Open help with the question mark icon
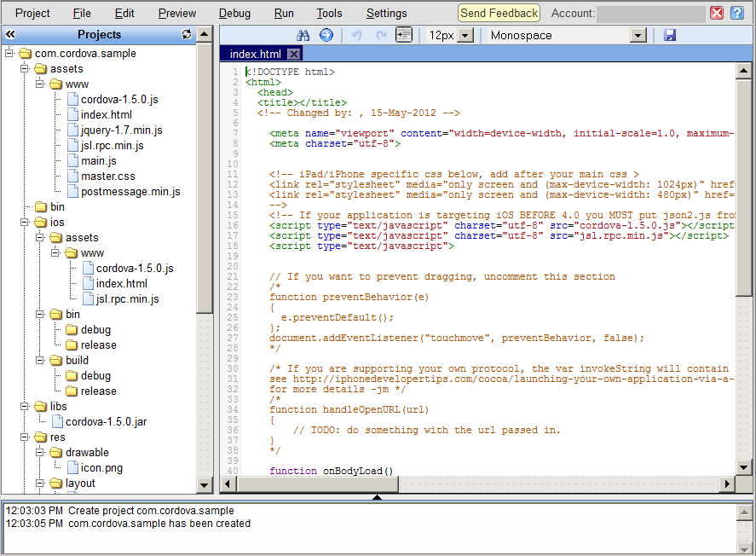 point(737,13)
